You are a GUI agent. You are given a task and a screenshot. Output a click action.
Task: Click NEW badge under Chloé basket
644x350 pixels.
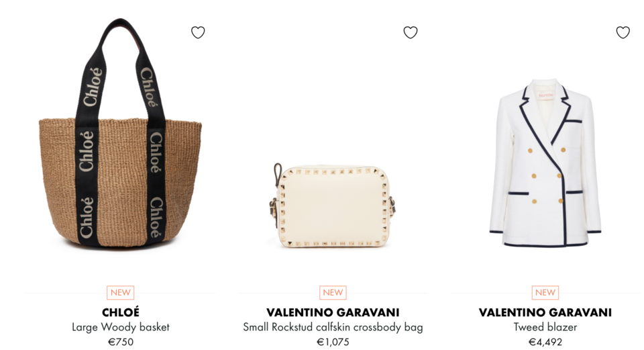point(120,292)
